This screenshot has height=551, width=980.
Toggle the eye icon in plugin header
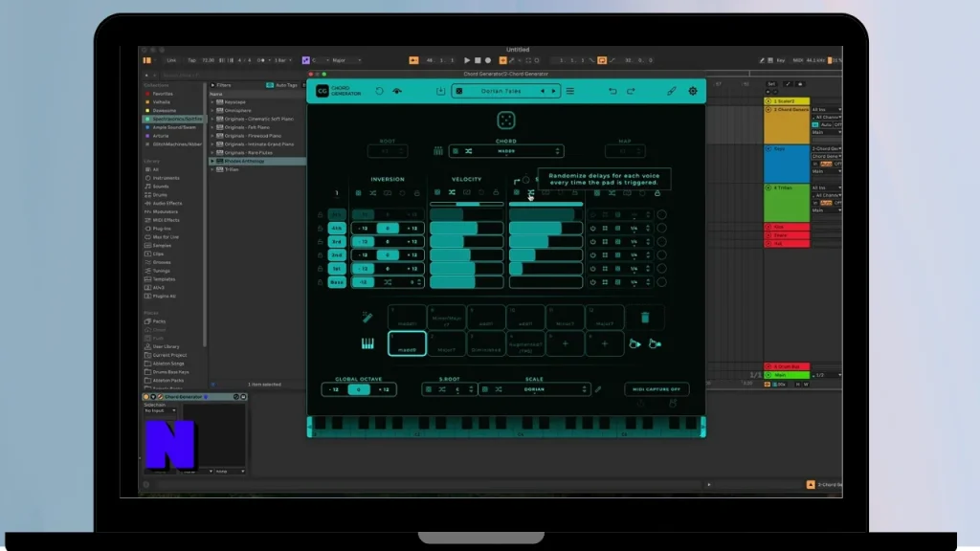397,91
